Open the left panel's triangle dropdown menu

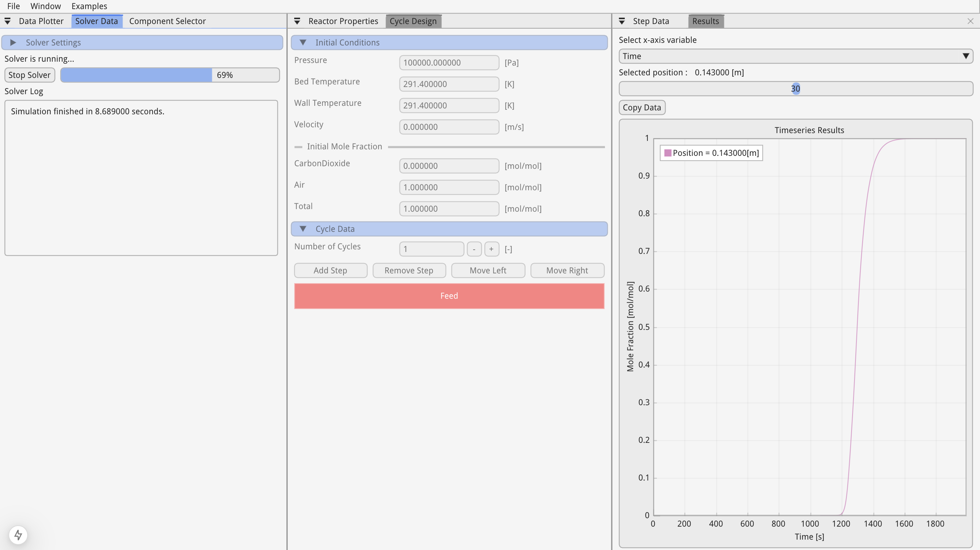7,21
